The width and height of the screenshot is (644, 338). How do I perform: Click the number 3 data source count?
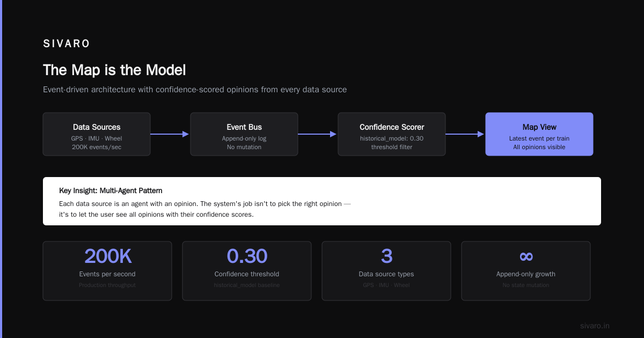coord(386,256)
